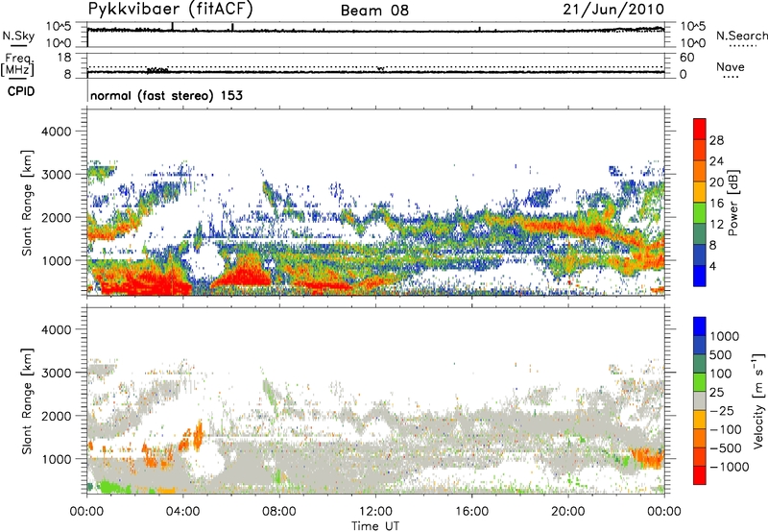Image resolution: width=768 pixels, height=532 pixels.
Task: Click the Velocity [m s-1] color bar label
Action: (x=758, y=400)
